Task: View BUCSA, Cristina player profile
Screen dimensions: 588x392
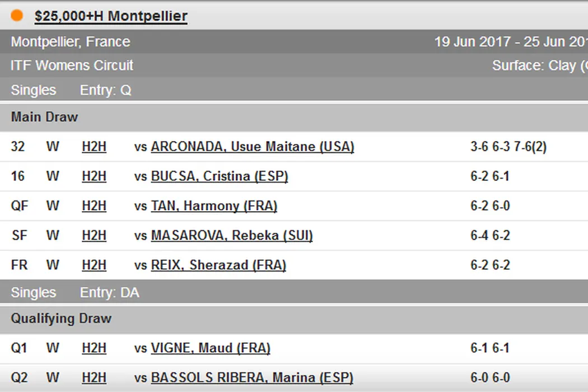Action: 219,176
